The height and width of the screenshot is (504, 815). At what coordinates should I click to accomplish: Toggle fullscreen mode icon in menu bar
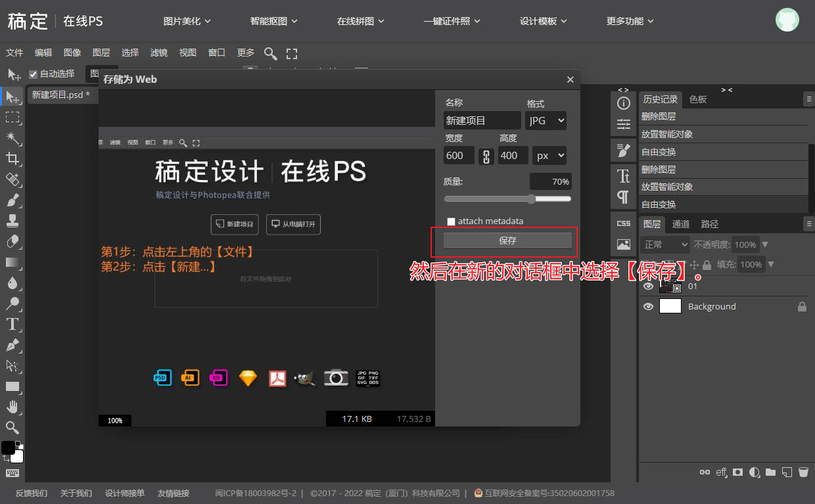292,53
